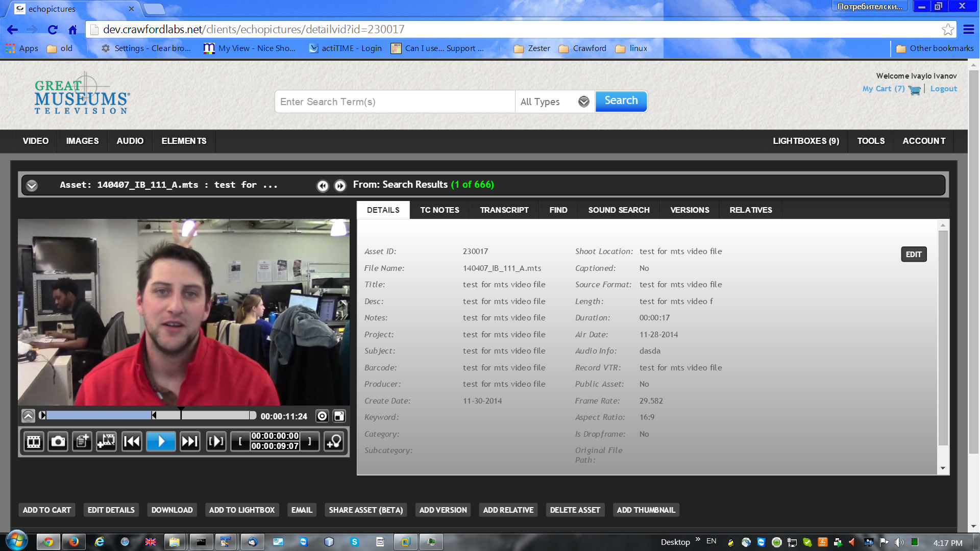Expand the asset header chevron

(32, 185)
